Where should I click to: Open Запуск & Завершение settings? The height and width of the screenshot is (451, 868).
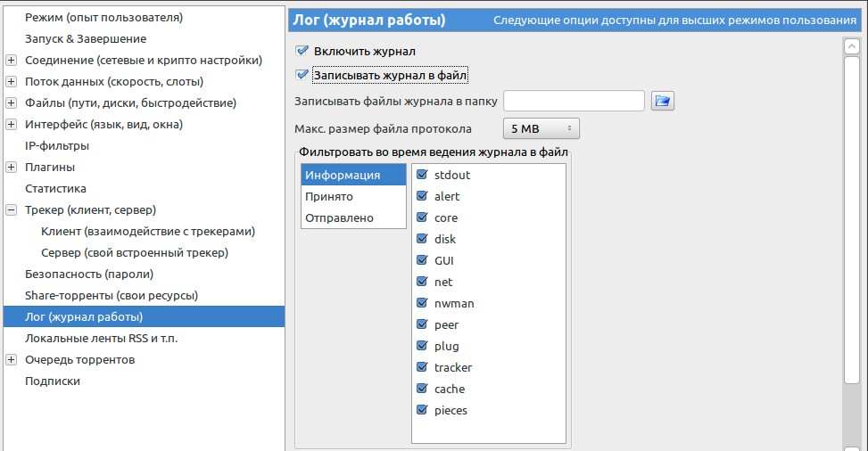pyautogui.click(x=86, y=38)
